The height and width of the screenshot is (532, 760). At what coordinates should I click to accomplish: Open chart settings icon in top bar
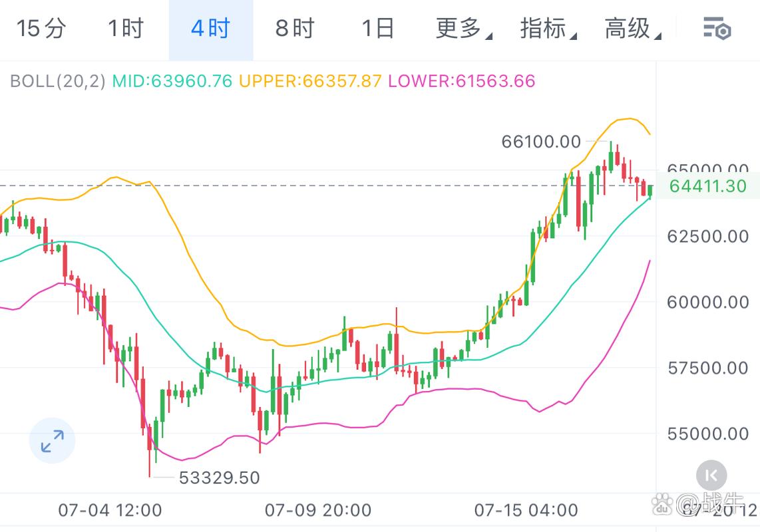(x=717, y=29)
